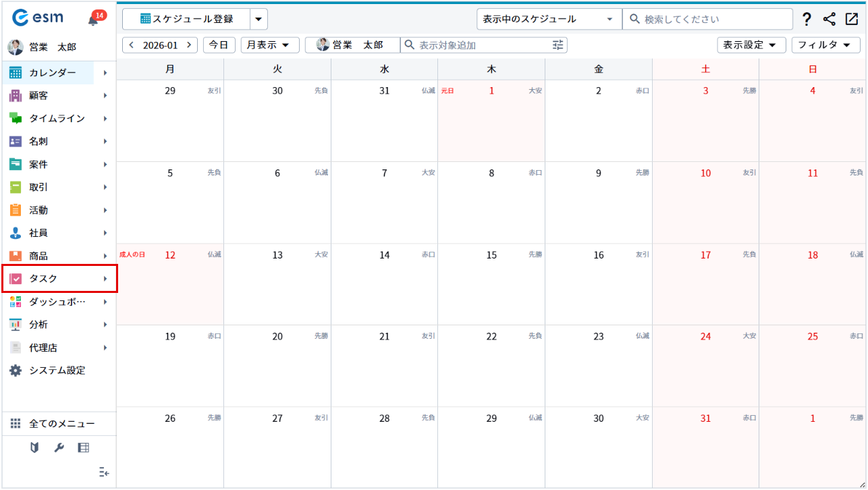Click the スケジュール登録 button

click(x=186, y=20)
